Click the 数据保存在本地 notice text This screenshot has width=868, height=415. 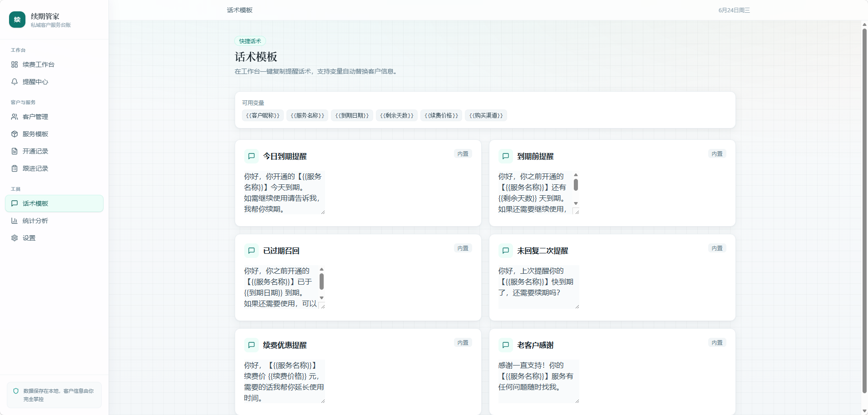pos(59,395)
